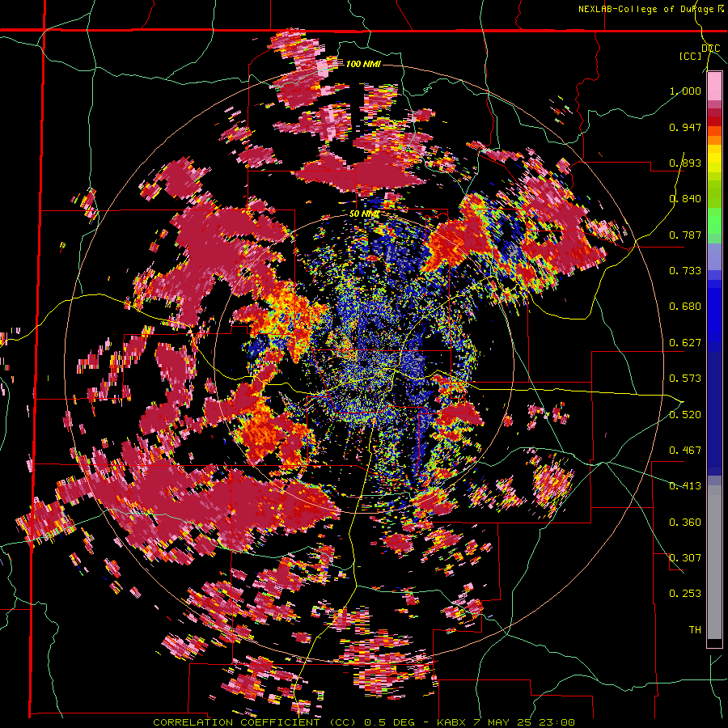The height and width of the screenshot is (728, 728).
Task: Click the 0.787 legend value
Action: tap(685, 235)
